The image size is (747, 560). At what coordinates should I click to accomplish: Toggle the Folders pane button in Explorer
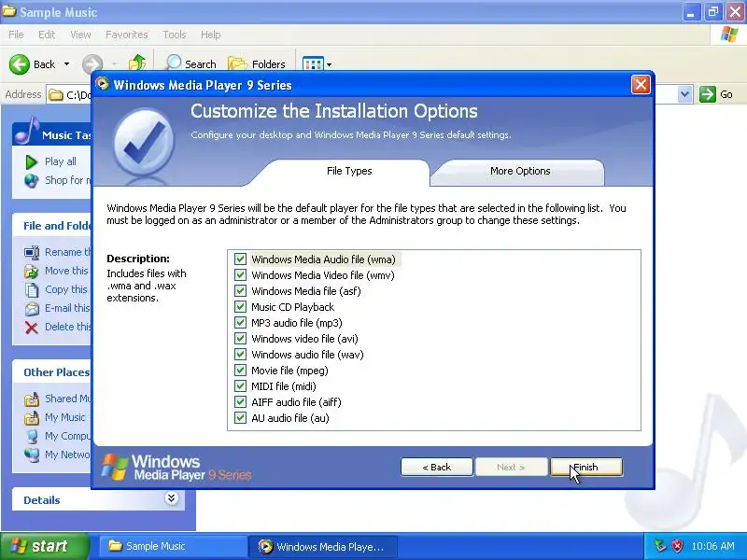[x=257, y=63]
